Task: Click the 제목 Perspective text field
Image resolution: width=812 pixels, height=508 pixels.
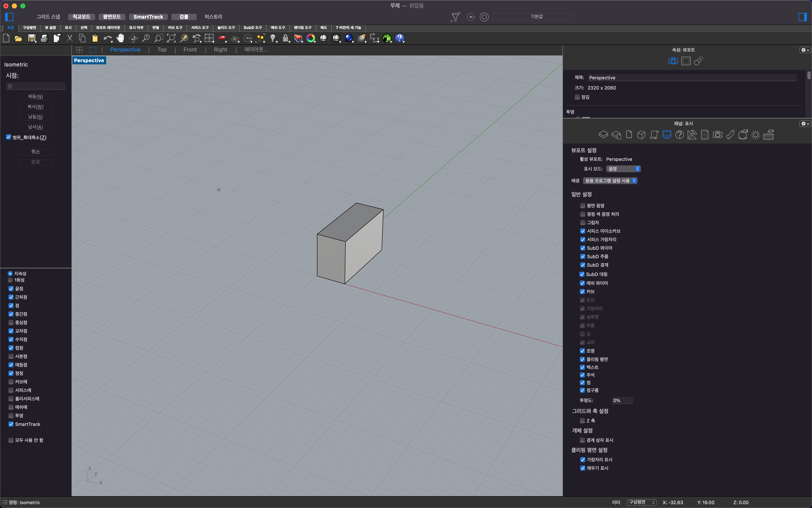Action: [692, 78]
